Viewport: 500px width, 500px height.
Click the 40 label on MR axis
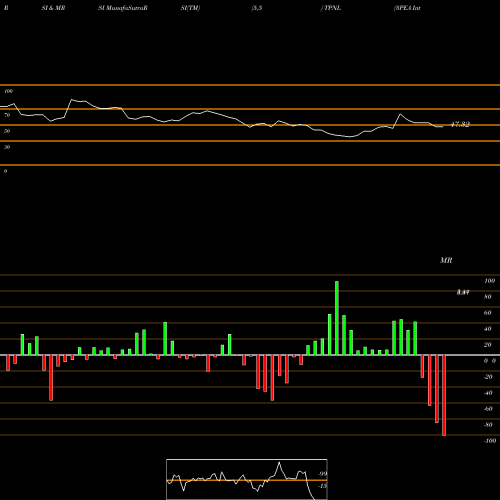(x=488, y=329)
